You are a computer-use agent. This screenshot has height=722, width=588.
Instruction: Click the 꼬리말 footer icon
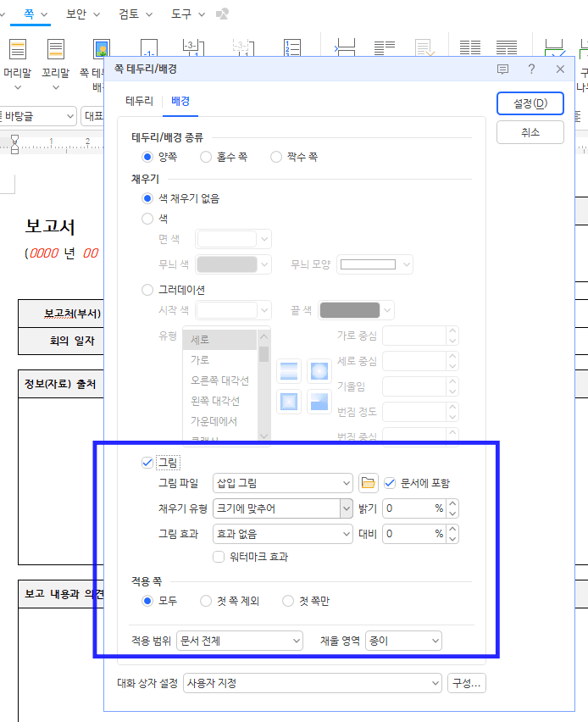56,49
